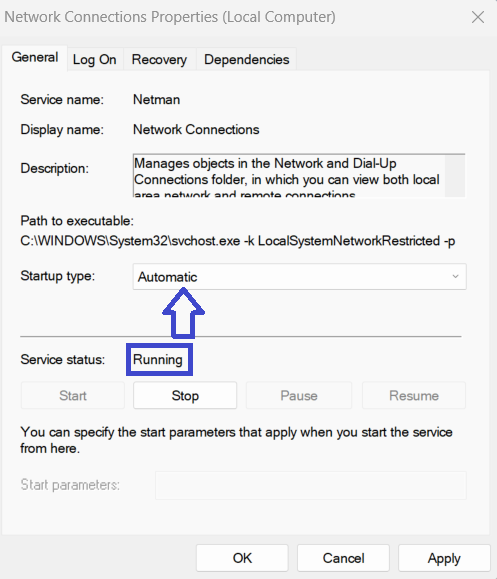Image resolution: width=497 pixels, height=579 pixels.
Task: Close the Network Connections Properties dialog
Action: pyautogui.click(x=478, y=17)
